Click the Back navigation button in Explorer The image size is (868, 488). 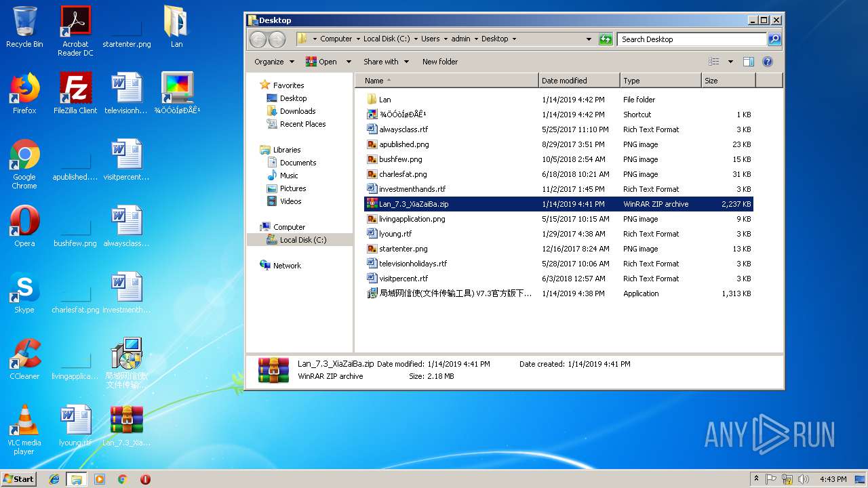[x=258, y=39]
